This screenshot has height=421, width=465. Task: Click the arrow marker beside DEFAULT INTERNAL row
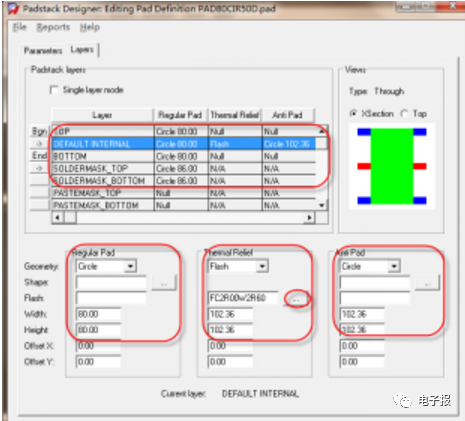[39, 144]
